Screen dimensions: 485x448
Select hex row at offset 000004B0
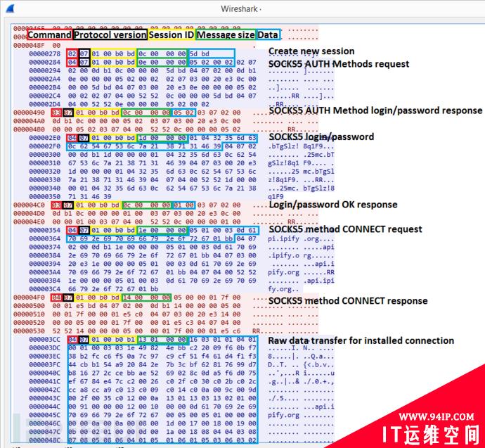(166, 129)
